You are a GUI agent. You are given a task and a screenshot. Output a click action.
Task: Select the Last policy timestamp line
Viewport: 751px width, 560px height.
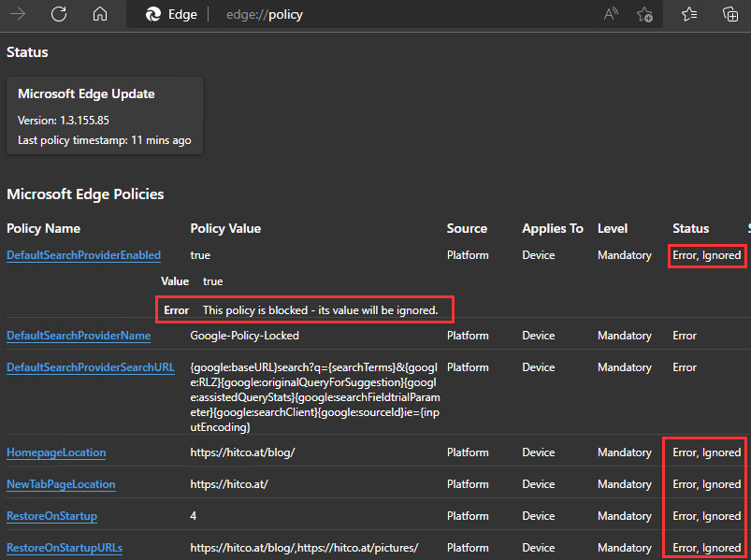point(105,140)
